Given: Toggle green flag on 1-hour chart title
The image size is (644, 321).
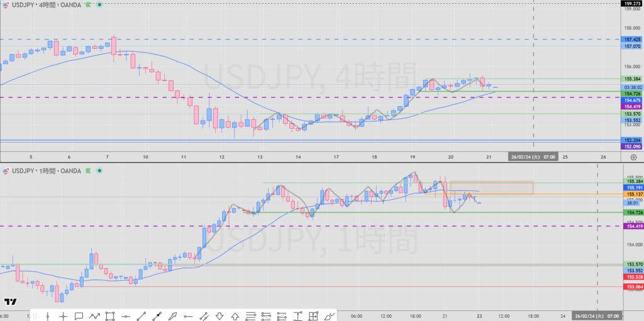Looking at the screenshot, I should (x=89, y=170).
